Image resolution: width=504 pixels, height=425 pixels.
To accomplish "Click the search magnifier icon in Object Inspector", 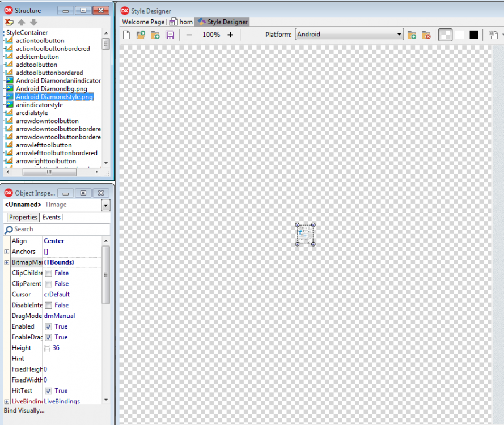I will coord(9,229).
